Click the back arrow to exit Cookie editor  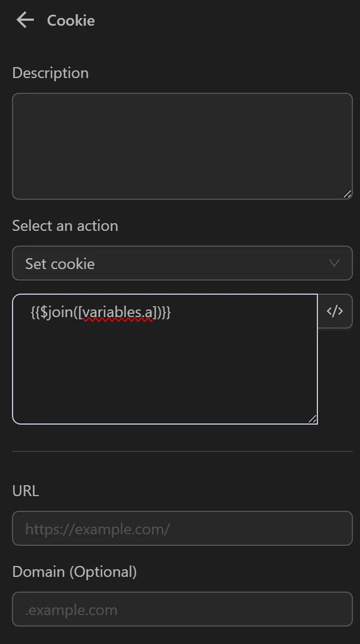[24, 20]
